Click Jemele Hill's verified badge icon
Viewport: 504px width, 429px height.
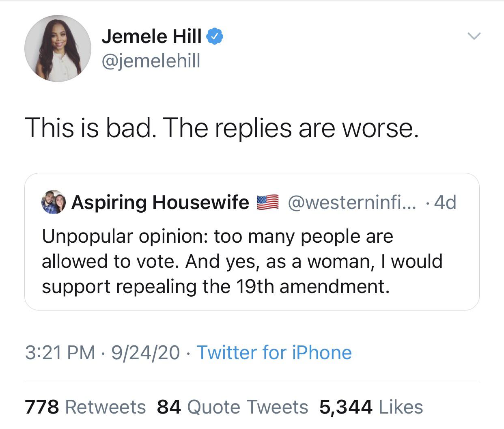pyautogui.click(x=215, y=37)
